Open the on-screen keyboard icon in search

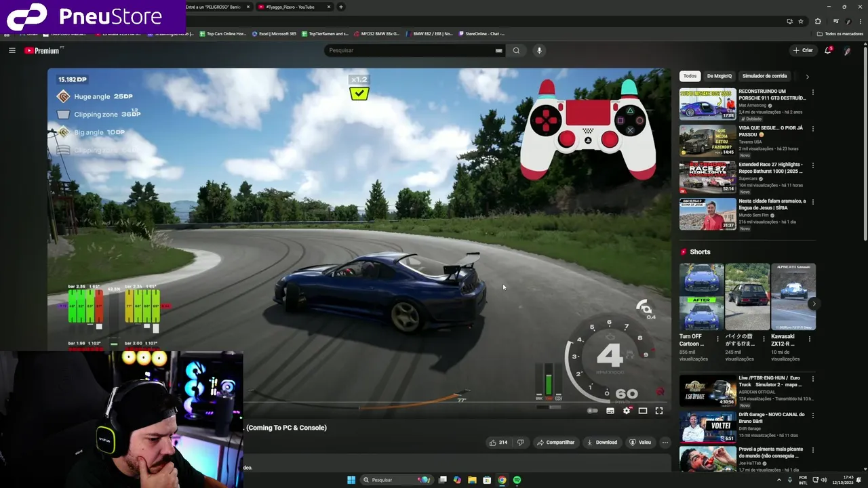coord(498,50)
